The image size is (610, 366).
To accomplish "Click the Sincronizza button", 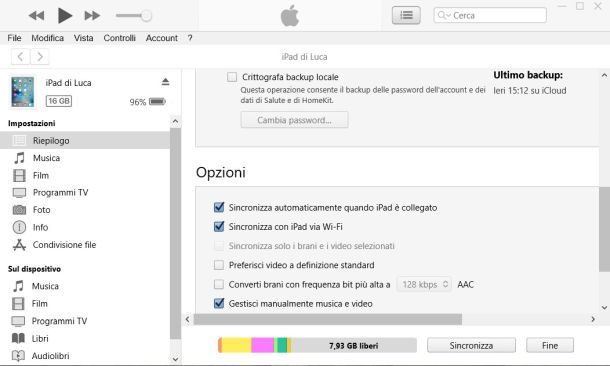I will tap(471, 345).
